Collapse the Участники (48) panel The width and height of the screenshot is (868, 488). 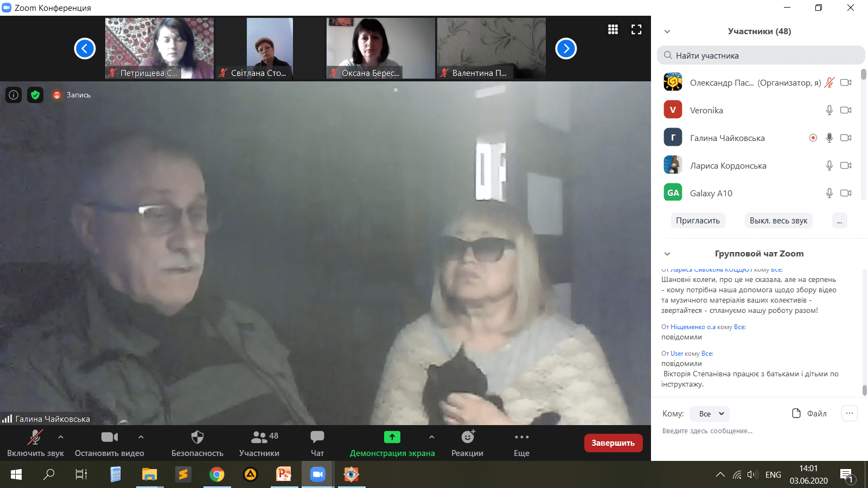point(667,31)
